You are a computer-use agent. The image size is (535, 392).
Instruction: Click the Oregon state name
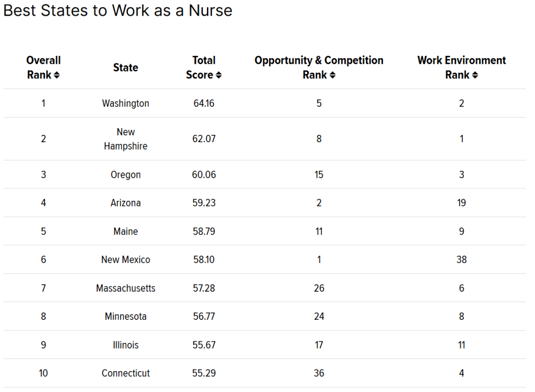[x=125, y=174]
